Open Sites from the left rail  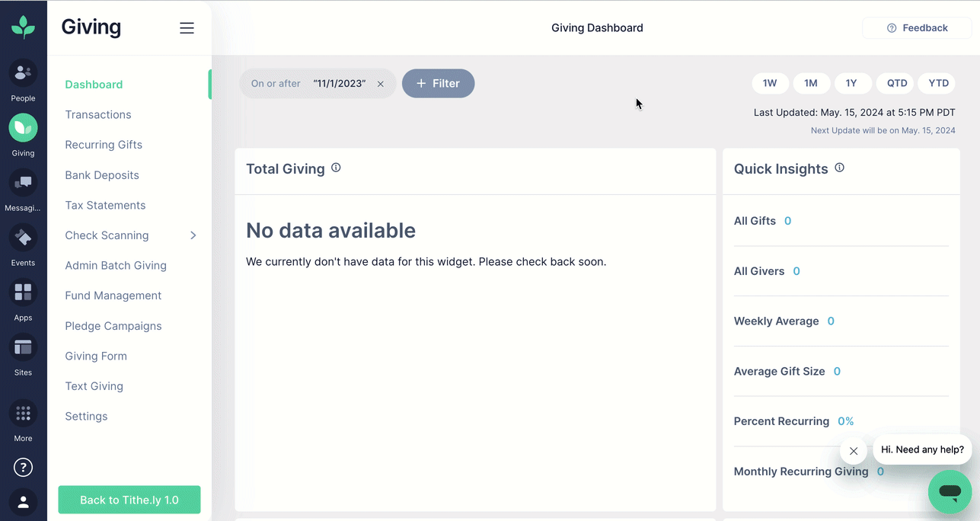[x=23, y=347]
